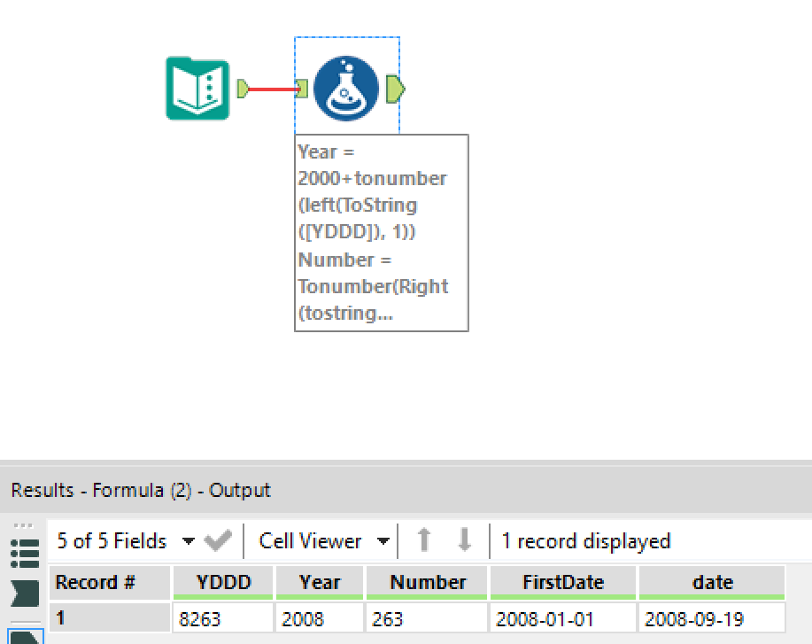Select the Text Input tool node
The width and height of the screenshot is (812, 644).
click(197, 89)
